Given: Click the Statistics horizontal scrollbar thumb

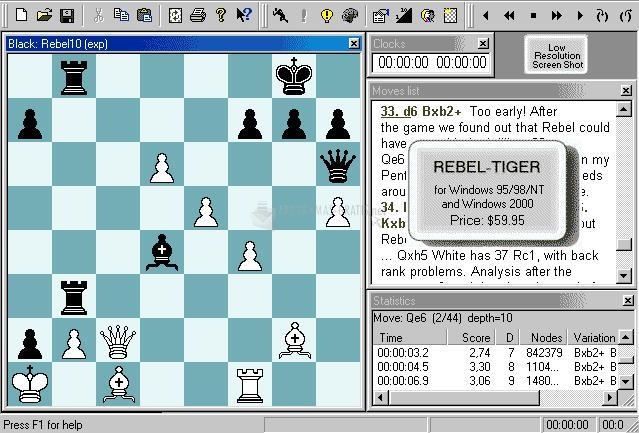Looking at the screenshot, I should point(464,397).
